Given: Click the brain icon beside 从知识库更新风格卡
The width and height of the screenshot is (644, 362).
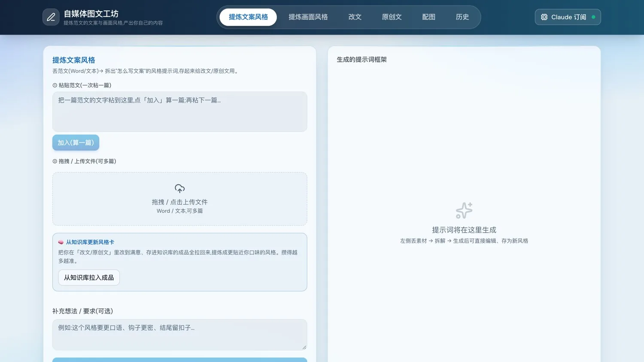Looking at the screenshot, I should (61, 242).
